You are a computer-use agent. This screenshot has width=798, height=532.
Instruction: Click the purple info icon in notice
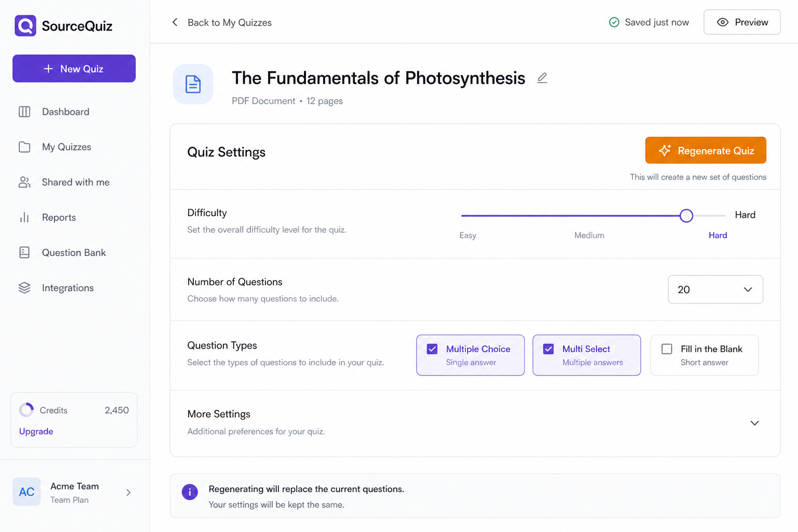pyautogui.click(x=190, y=491)
